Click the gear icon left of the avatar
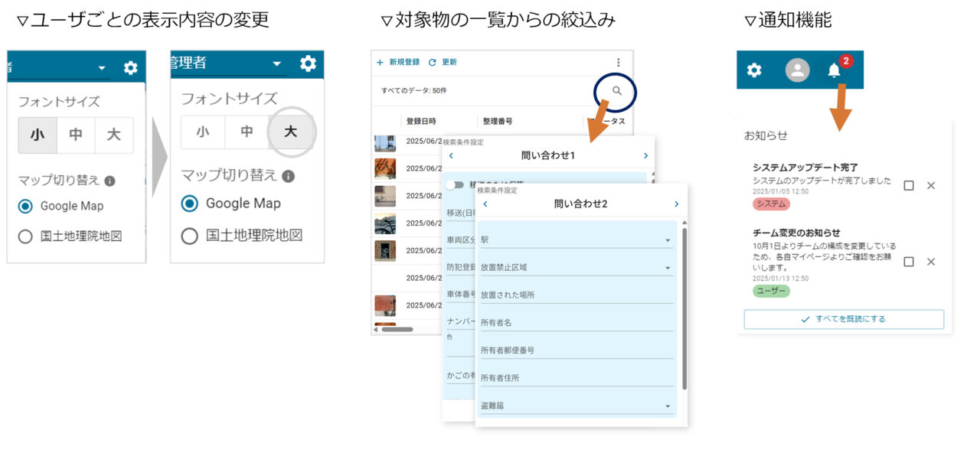 [x=754, y=70]
